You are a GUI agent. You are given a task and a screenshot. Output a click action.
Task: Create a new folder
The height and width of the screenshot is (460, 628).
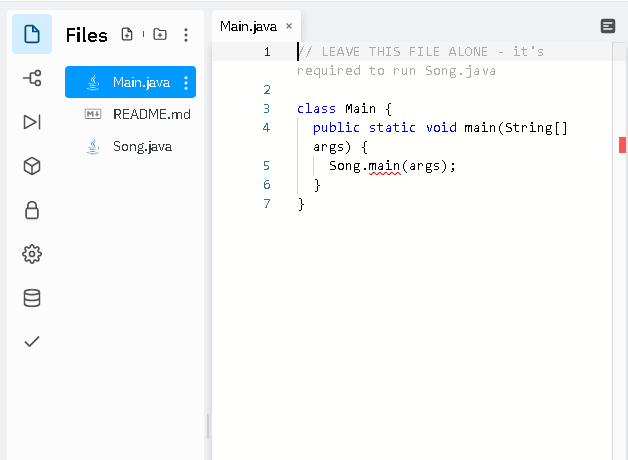point(160,34)
